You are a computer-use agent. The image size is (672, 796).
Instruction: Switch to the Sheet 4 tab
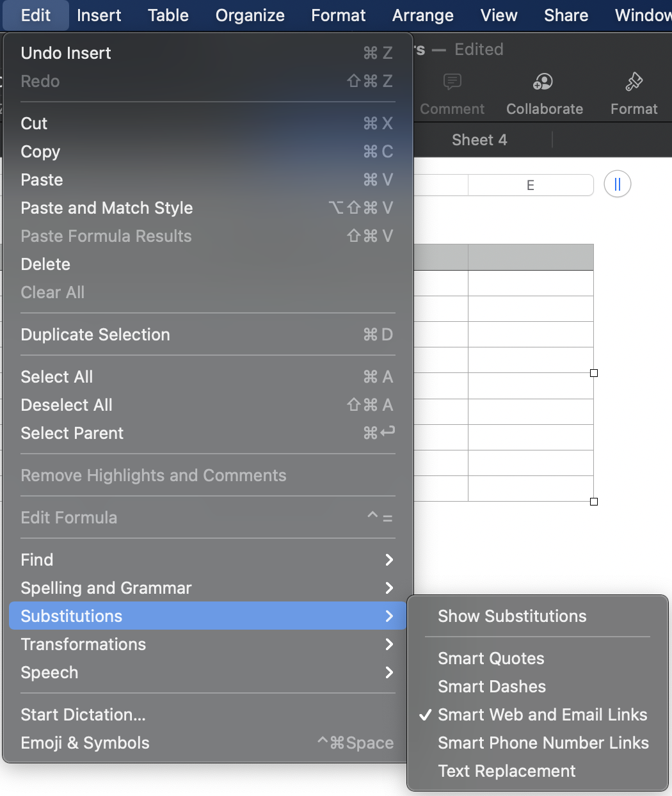[479, 140]
